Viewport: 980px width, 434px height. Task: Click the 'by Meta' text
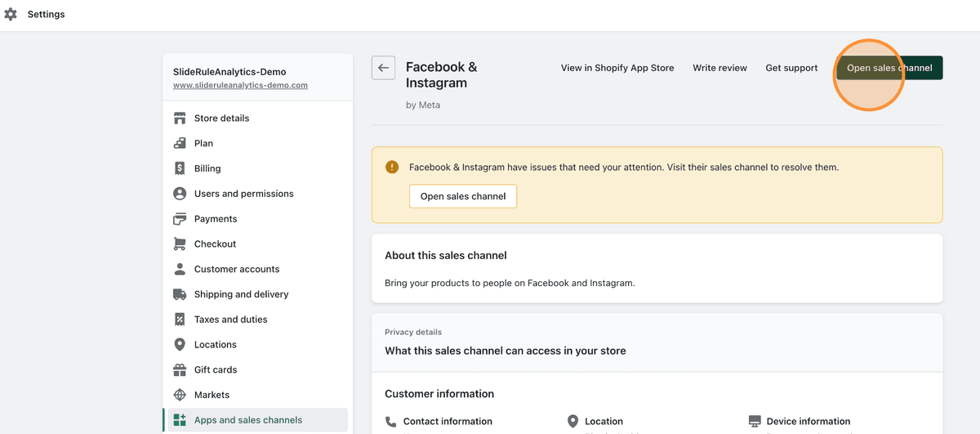click(423, 105)
